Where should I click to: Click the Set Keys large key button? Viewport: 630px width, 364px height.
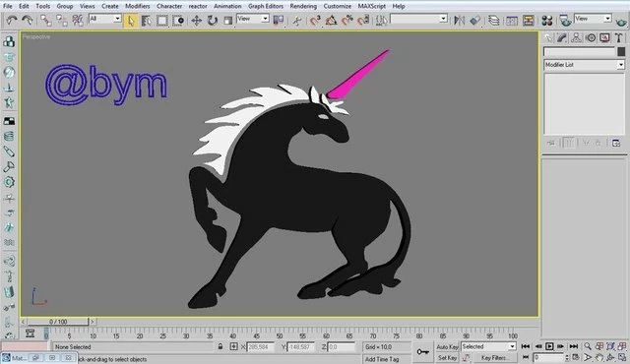click(422, 352)
